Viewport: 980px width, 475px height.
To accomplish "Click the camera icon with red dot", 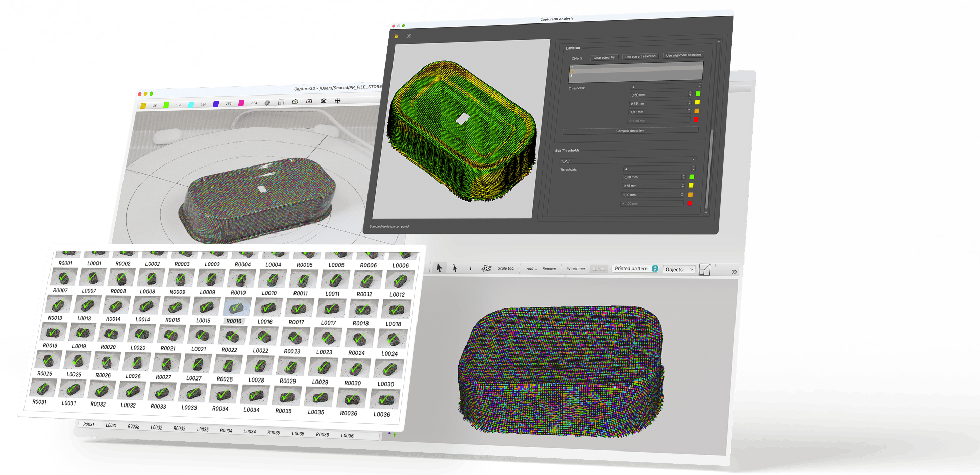I will click(x=309, y=101).
